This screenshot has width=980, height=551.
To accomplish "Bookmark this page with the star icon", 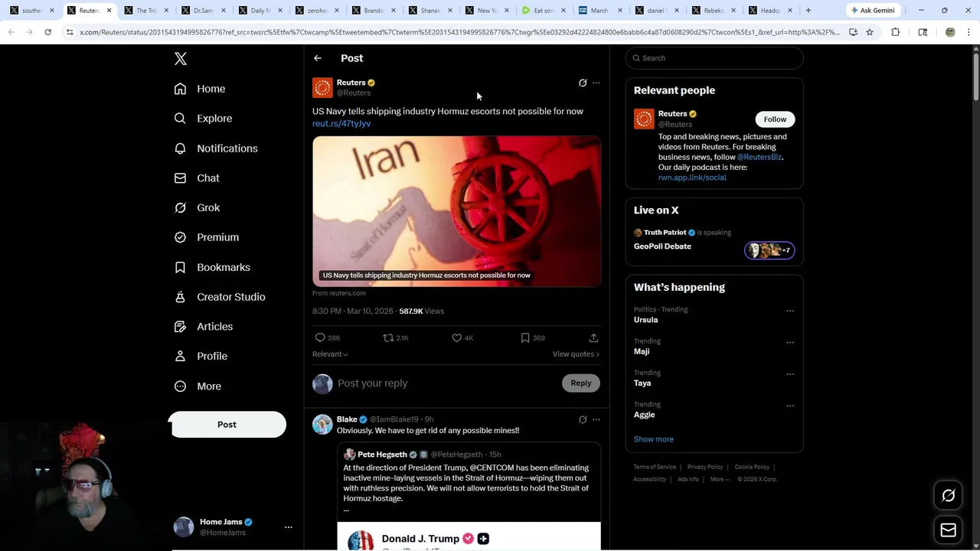I will [870, 32].
